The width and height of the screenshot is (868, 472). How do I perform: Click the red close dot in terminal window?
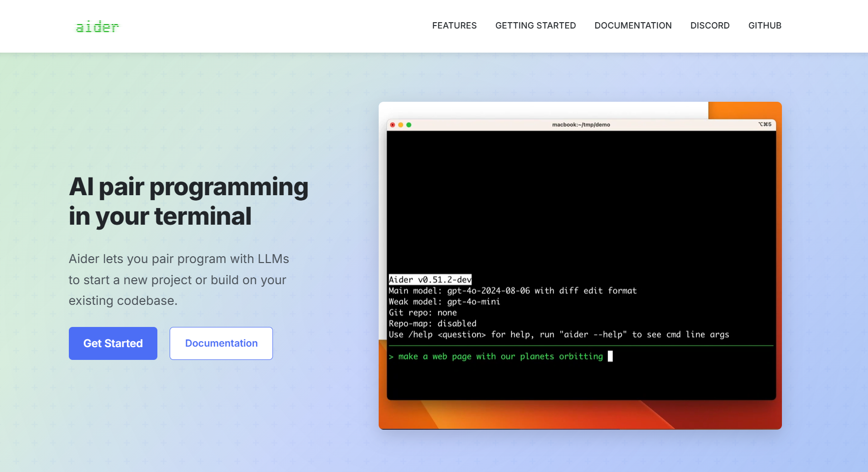(392, 125)
